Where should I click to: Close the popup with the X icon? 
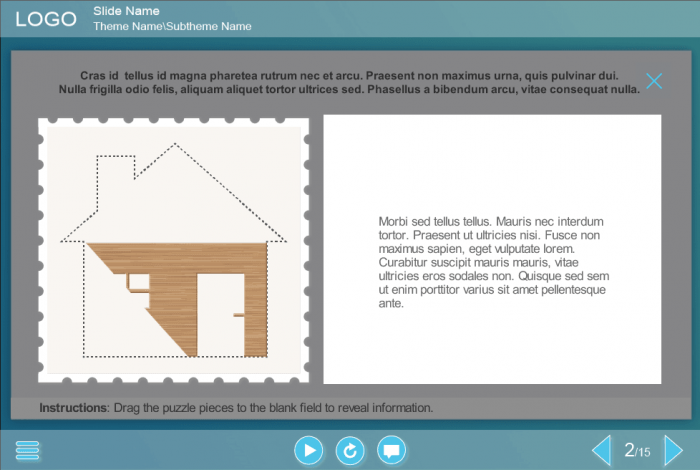coord(654,81)
